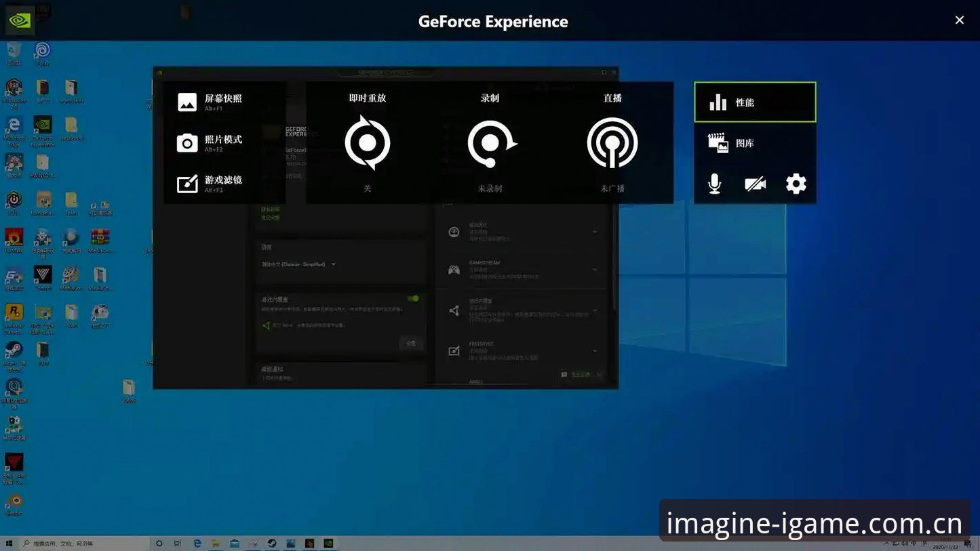Select the Rockstar Games Launcher desktop icon

coord(14,319)
